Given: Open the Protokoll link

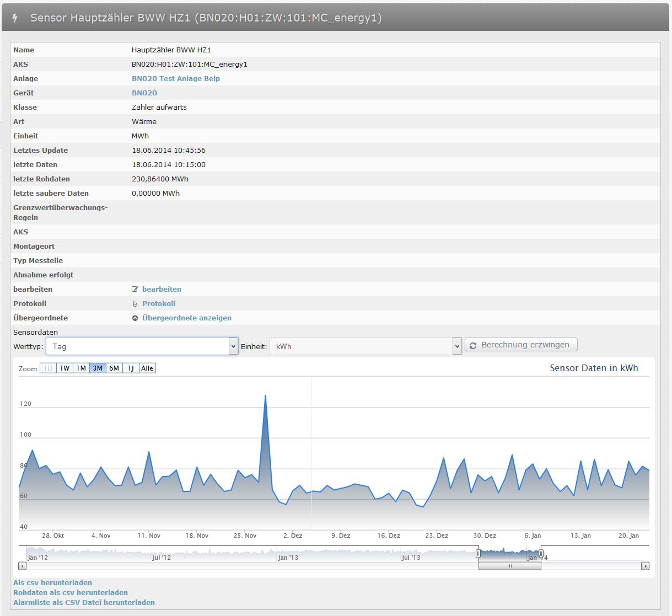Looking at the screenshot, I should pyautogui.click(x=159, y=303).
